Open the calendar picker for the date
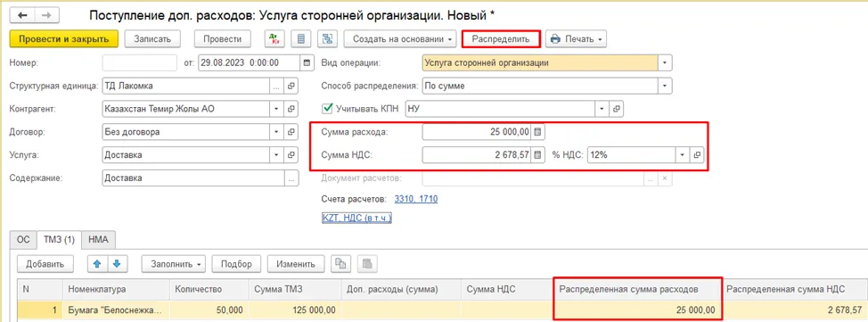 click(x=307, y=62)
